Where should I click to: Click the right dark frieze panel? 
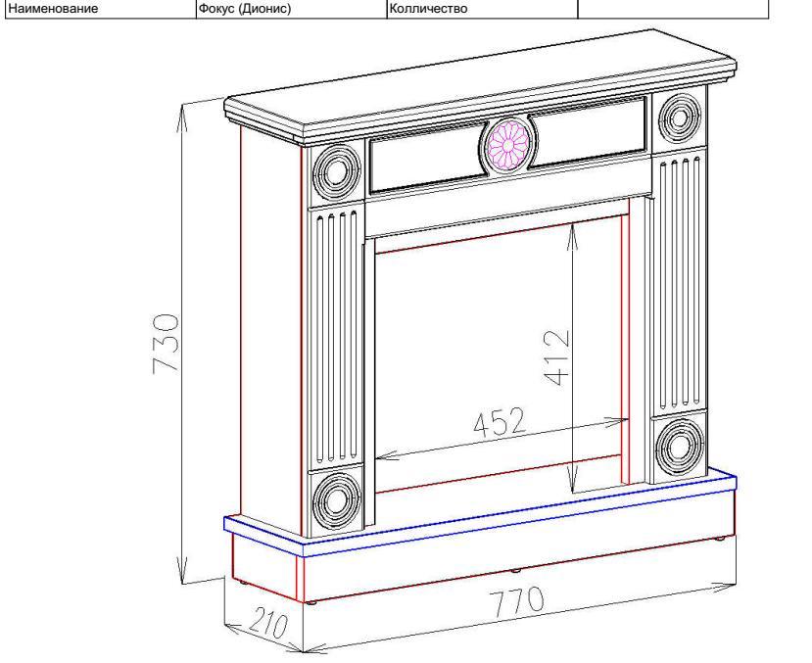(590, 130)
